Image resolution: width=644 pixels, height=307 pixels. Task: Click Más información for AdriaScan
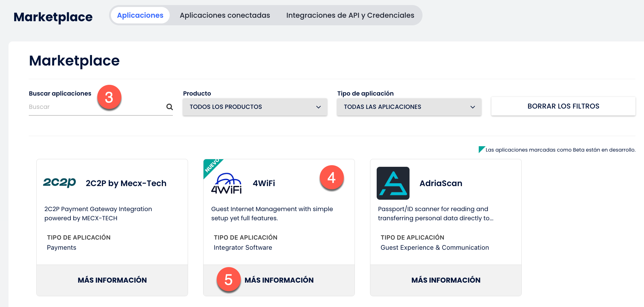(446, 280)
